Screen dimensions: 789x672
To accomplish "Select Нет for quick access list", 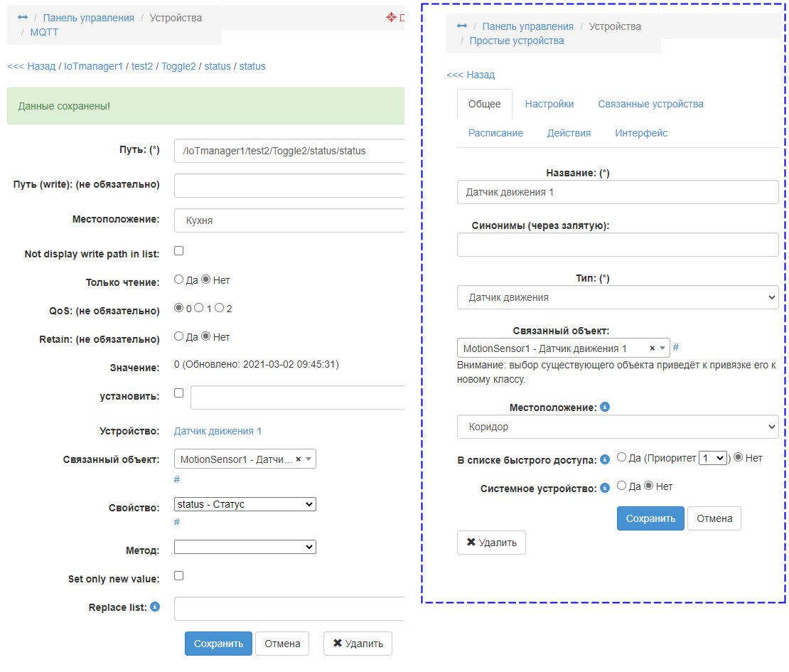I will [739, 457].
